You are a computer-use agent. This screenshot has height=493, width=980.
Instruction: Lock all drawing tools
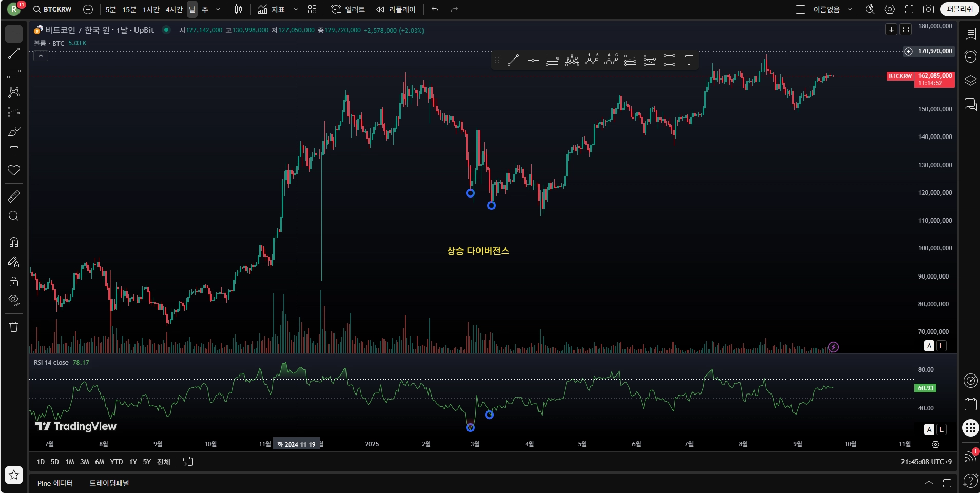(x=14, y=281)
